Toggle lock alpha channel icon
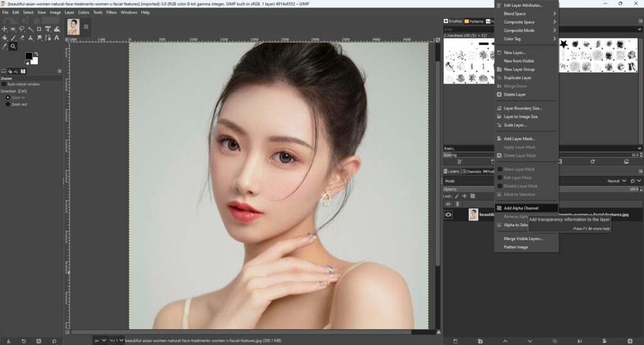 tap(473, 196)
